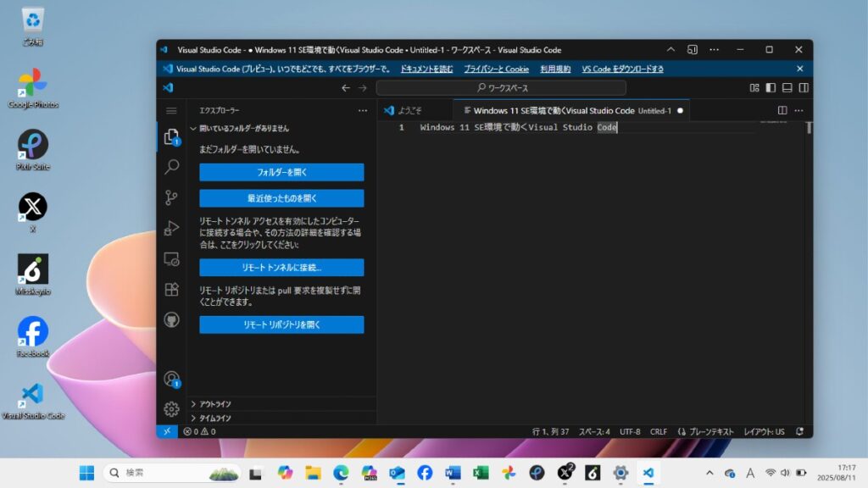
Task: Open the Source Control view
Action: (171, 197)
